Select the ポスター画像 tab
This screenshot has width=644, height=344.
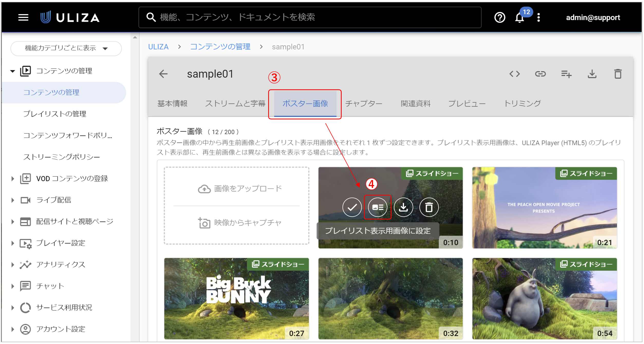[305, 103]
